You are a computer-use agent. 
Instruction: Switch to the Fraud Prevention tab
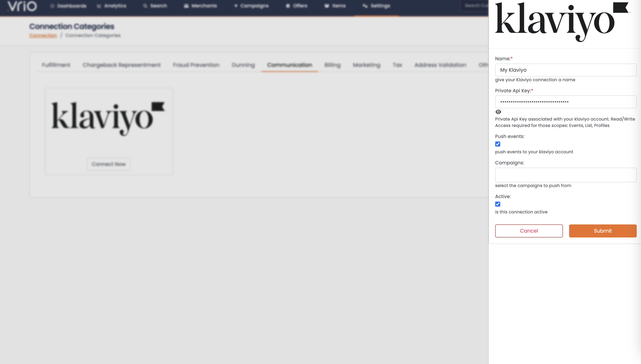coord(196,65)
